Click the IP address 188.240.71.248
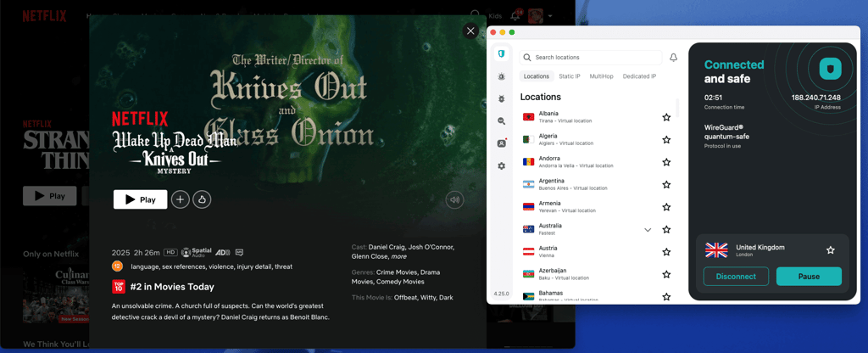 [816, 98]
